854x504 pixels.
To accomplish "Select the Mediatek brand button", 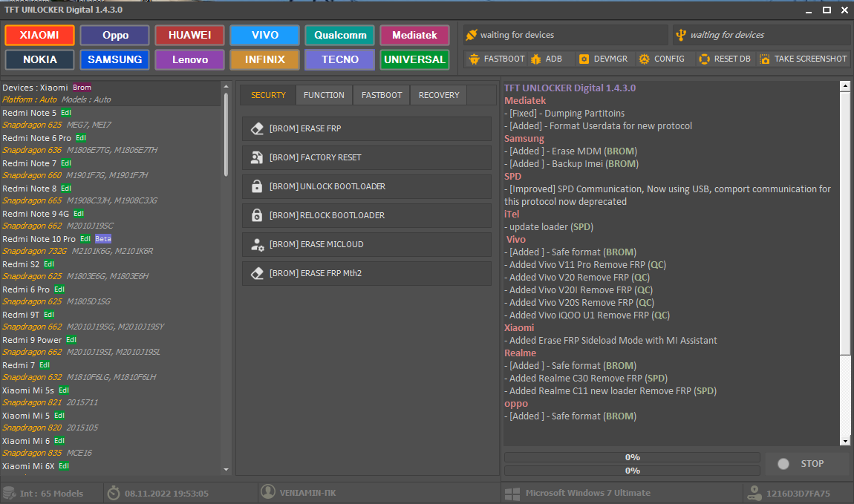I will pyautogui.click(x=414, y=35).
